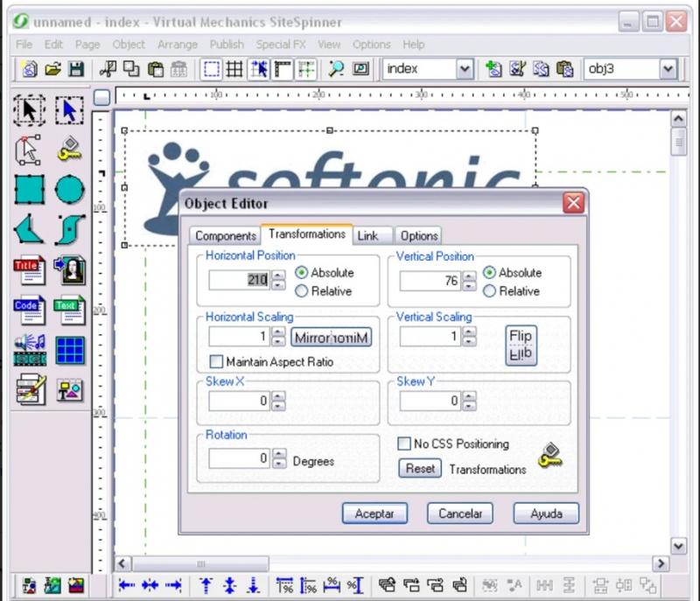Select the circle shape tool
This screenshot has width=700, height=601.
click(69, 190)
